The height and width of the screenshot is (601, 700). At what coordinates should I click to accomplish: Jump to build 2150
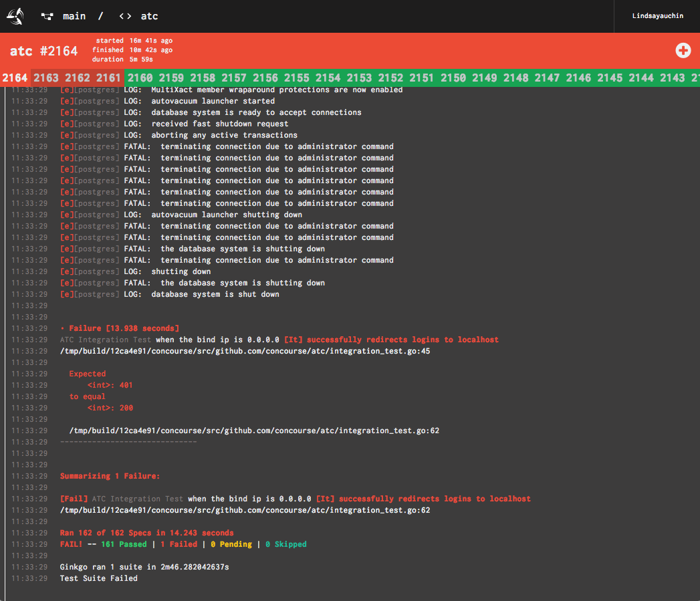[453, 78]
